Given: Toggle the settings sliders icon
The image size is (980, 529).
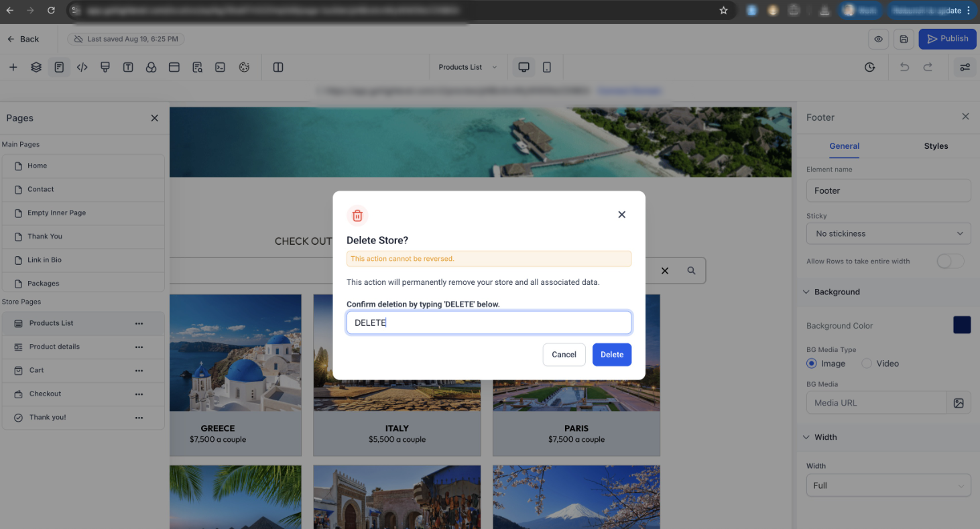Looking at the screenshot, I should (x=965, y=67).
